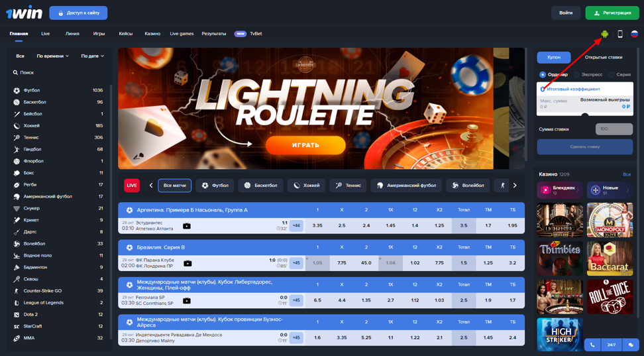Click the Сделать ставку button

point(585,147)
